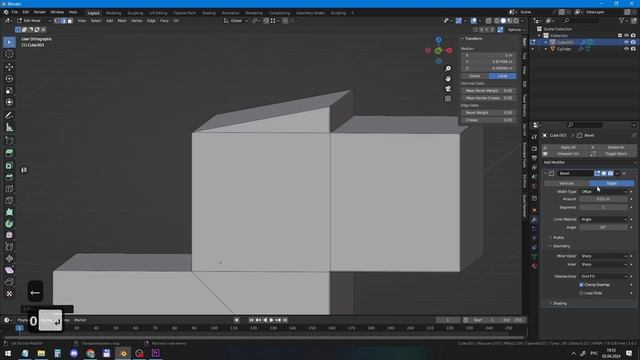Enable Loop Slide checkbox
The height and width of the screenshot is (360, 640).
pos(581,293)
